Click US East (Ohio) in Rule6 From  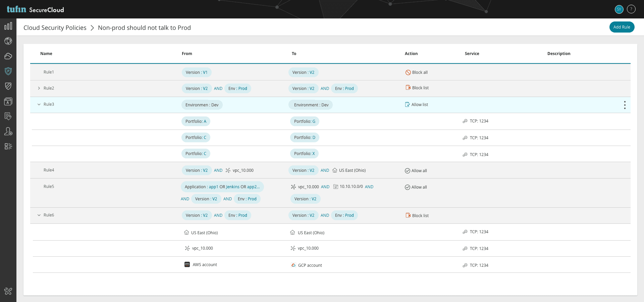tap(204, 233)
